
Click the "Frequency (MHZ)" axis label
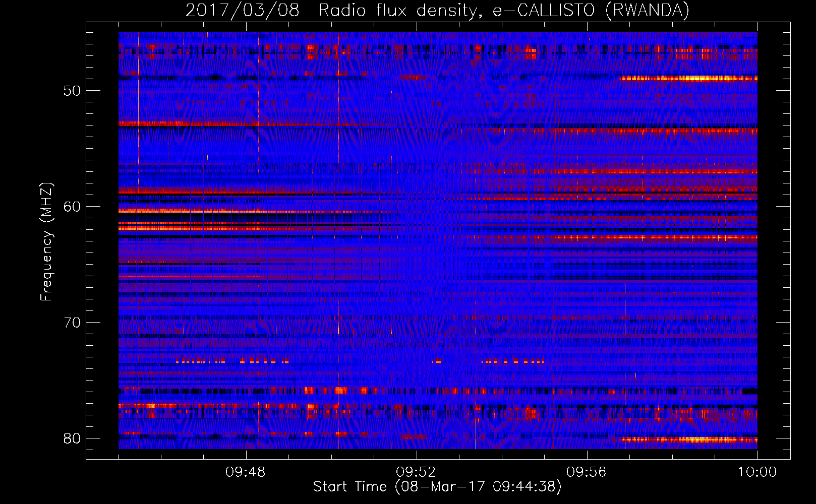(x=46, y=242)
